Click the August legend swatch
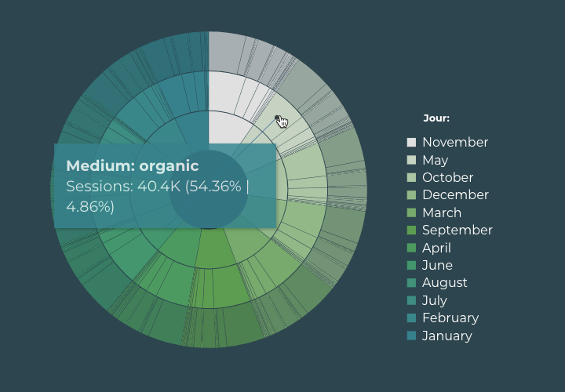This screenshot has height=392, width=565. click(411, 282)
